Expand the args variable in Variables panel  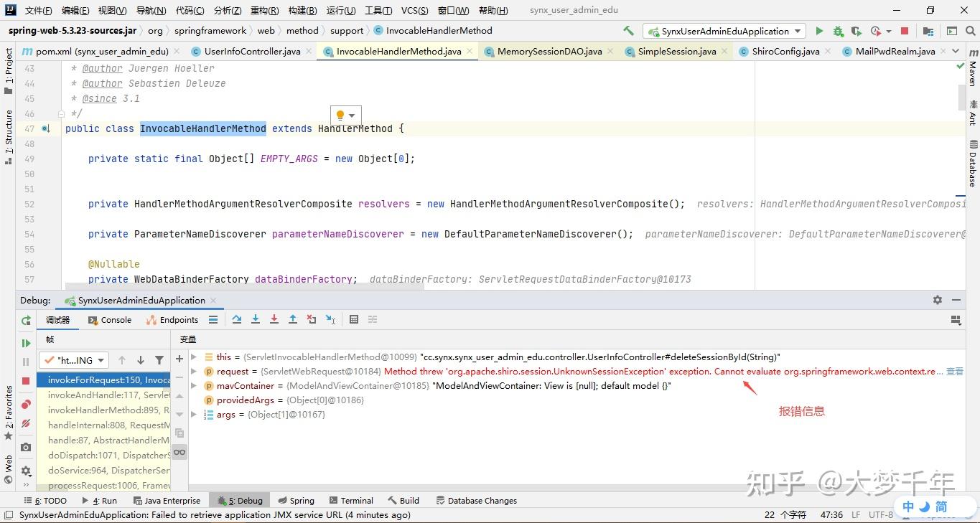(x=194, y=414)
